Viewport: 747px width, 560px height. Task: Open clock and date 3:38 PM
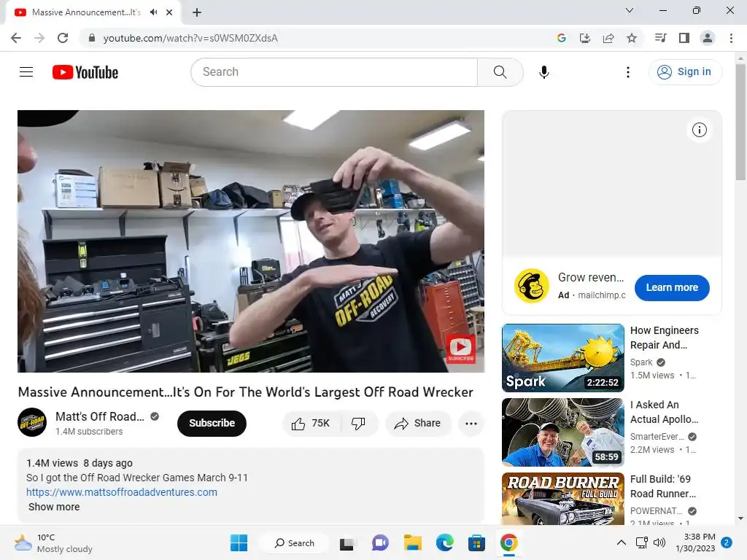[695, 542]
